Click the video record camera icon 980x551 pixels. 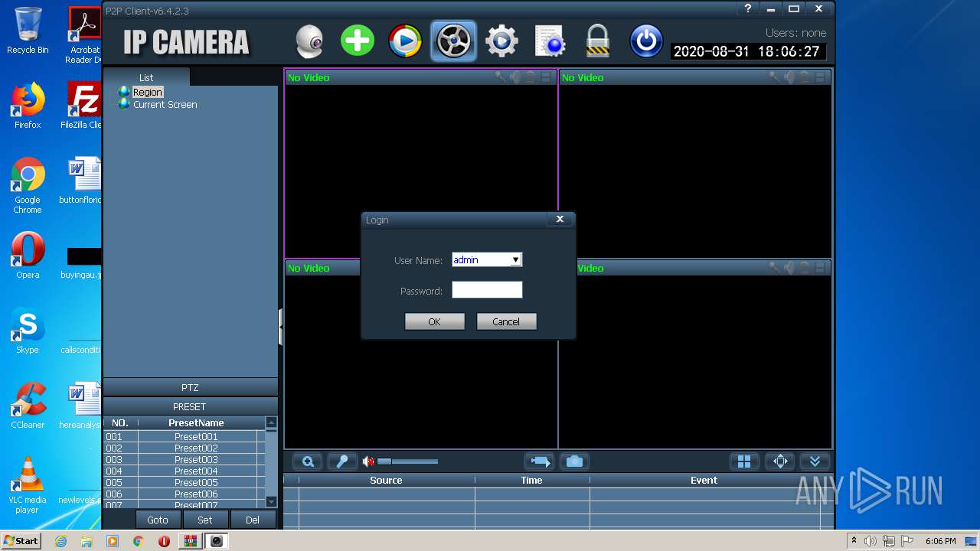539,461
